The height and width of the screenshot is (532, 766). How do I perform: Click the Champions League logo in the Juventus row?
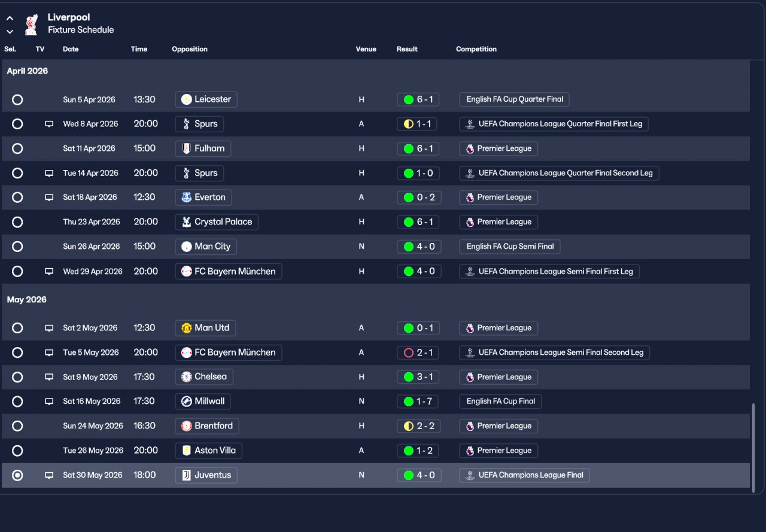coord(470,475)
